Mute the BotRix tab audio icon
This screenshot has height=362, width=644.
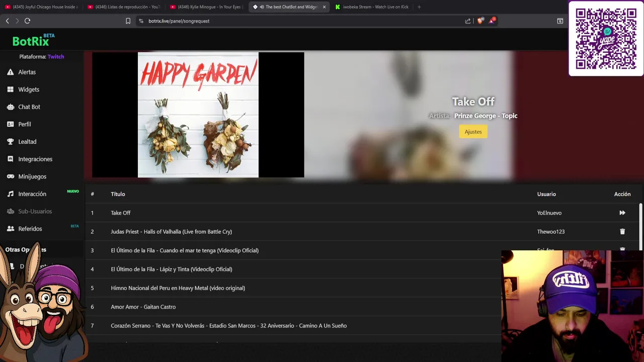(262, 7)
